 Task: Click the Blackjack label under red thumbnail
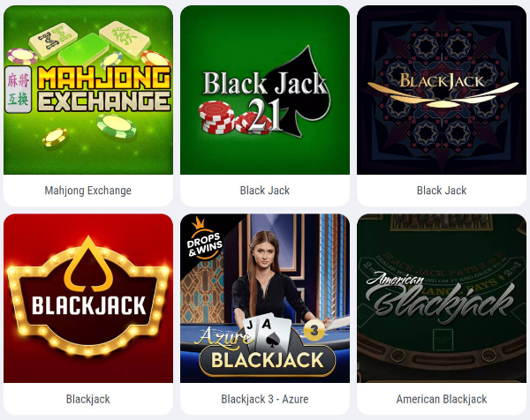[x=87, y=399]
